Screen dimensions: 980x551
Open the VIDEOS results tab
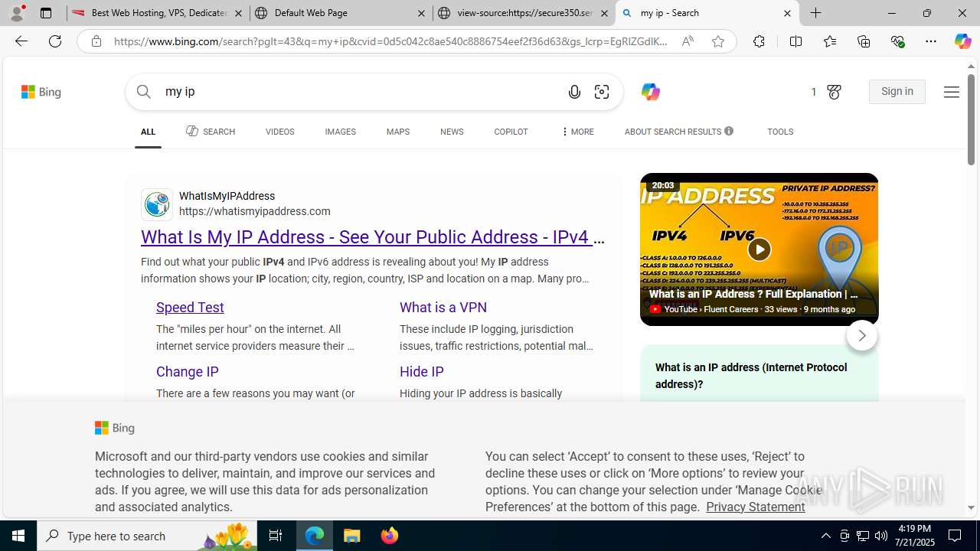coord(279,132)
